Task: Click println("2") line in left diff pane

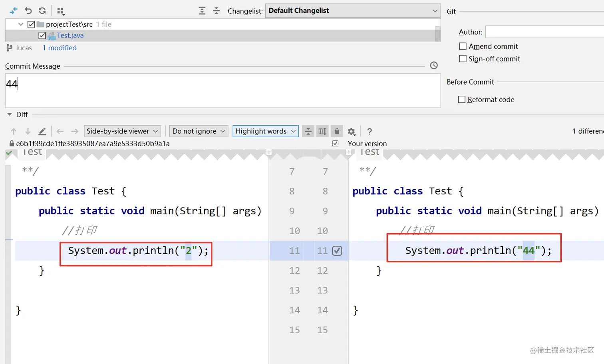Action: pos(138,251)
